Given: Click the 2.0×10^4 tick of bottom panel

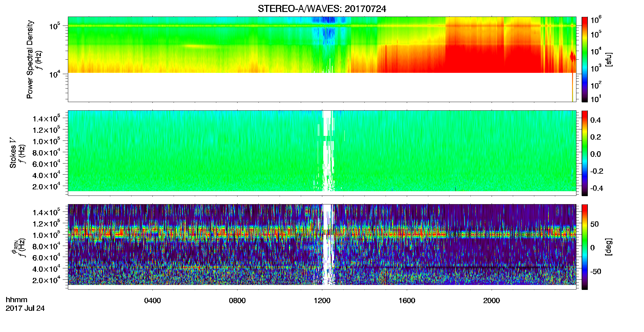Looking at the screenshot, I should tap(46, 280).
